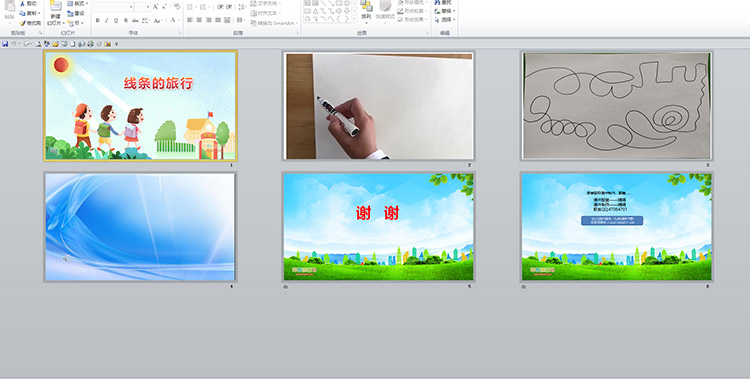
Task: Toggle Bold formatting
Action: click(x=98, y=21)
